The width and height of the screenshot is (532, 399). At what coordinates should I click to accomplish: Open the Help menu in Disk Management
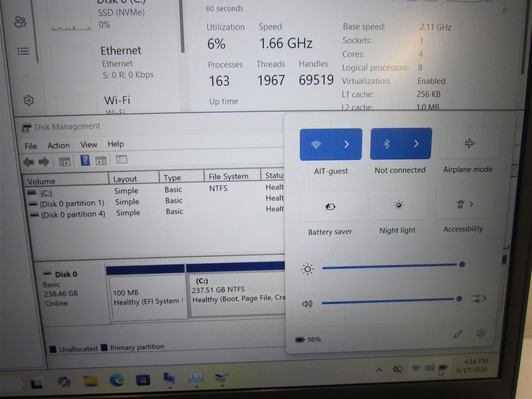tap(115, 144)
